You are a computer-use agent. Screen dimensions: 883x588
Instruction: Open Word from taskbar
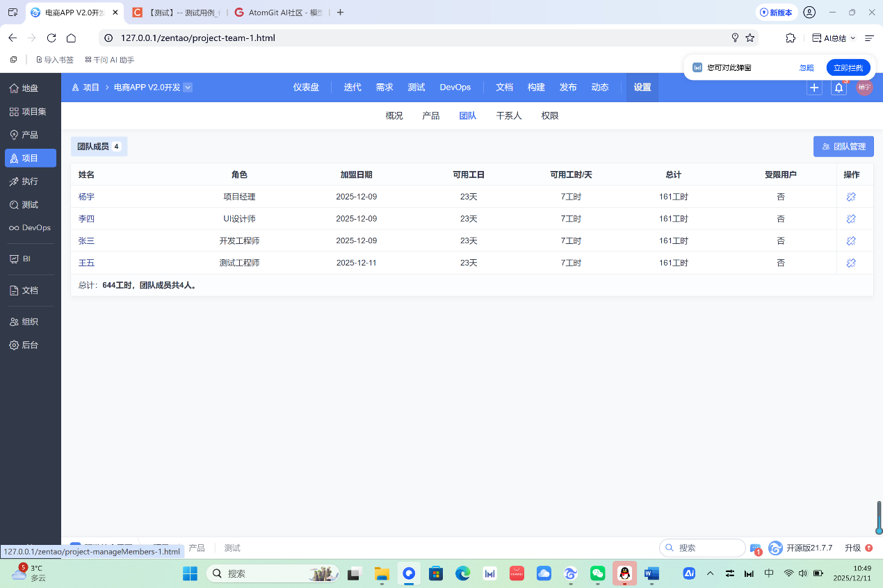[x=651, y=573]
